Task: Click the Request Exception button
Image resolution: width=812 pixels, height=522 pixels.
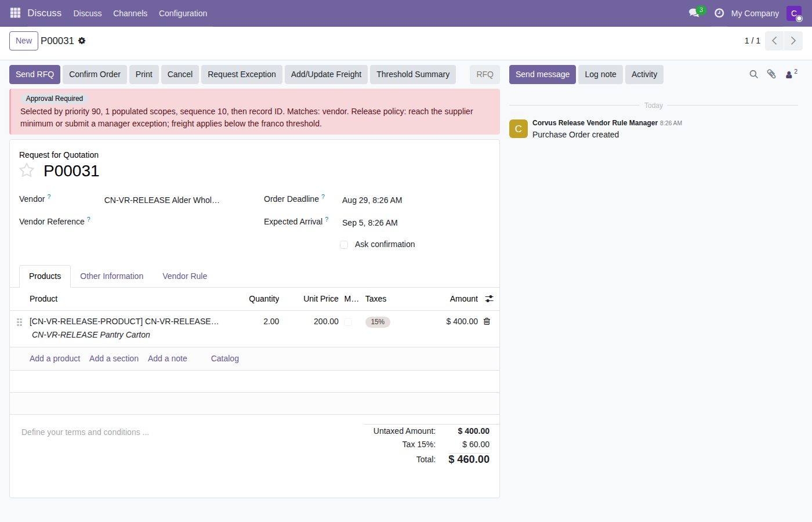Action: point(242,74)
